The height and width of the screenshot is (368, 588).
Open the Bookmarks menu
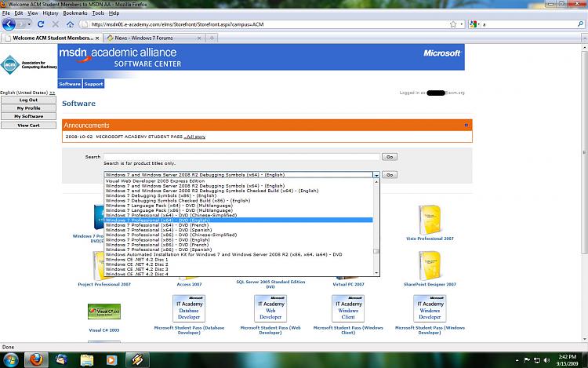click(x=75, y=13)
